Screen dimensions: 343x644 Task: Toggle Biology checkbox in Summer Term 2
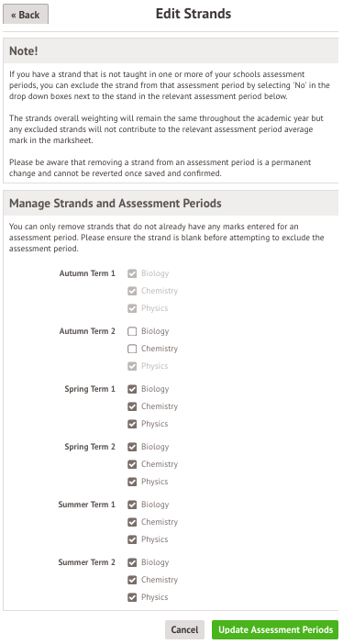point(132,562)
